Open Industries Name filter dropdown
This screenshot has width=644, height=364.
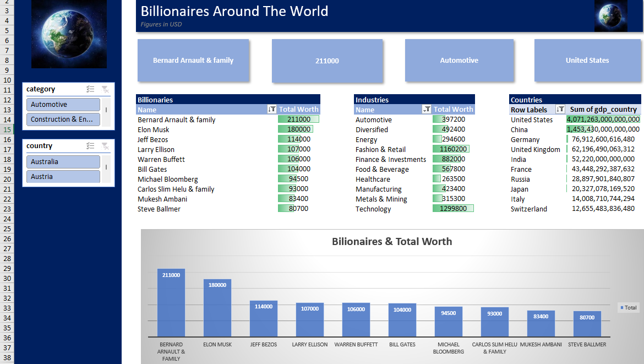pos(426,110)
